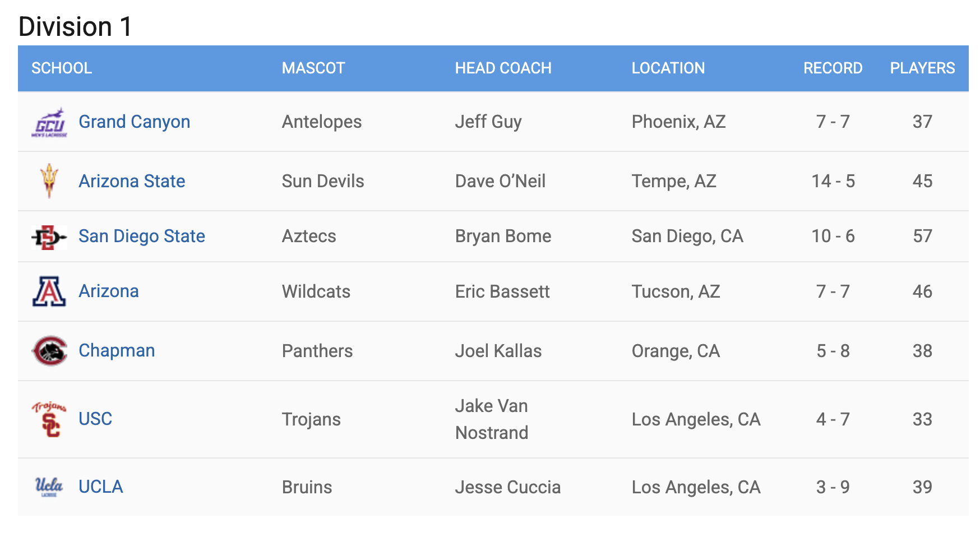Viewport: 980px width, 546px height.
Task: Open the San Diego State team link
Action: click(141, 236)
